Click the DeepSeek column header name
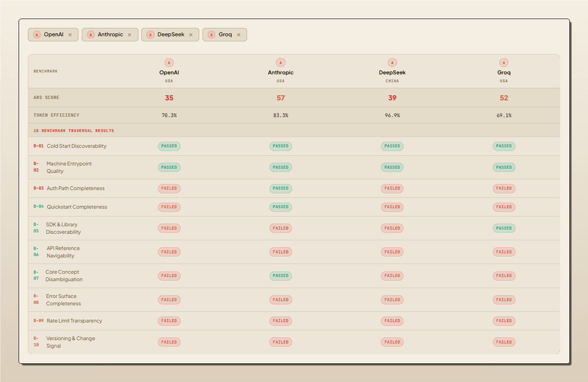Screen dimensions: 588x382 392,72
